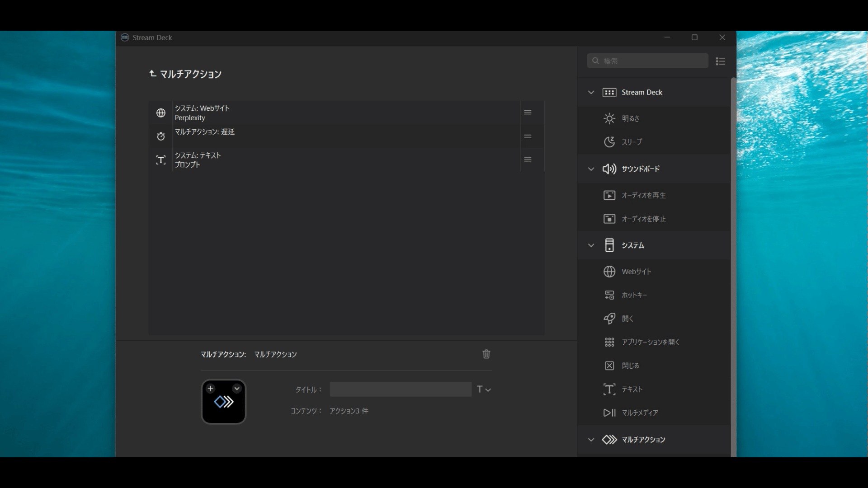Viewport: 868px width, 488px height.
Task: Click the actions panel vertical scrollbar
Action: [x=733, y=267]
